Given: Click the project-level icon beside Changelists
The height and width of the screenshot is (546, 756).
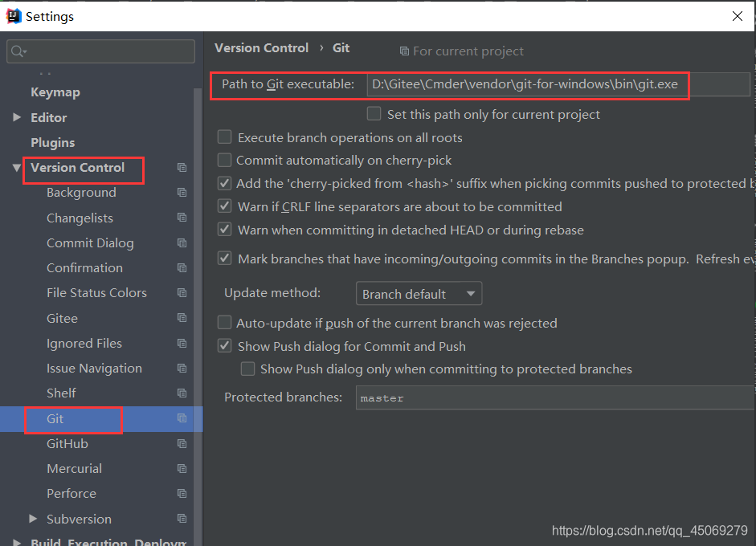Looking at the screenshot, I should coord(182,218).
